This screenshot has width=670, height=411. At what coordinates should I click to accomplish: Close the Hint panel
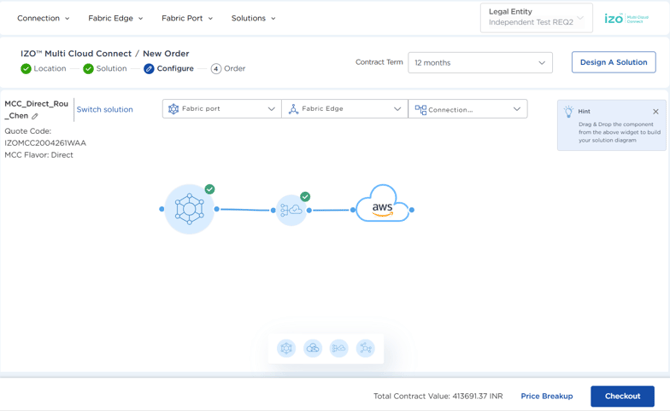tap(655, 112)
